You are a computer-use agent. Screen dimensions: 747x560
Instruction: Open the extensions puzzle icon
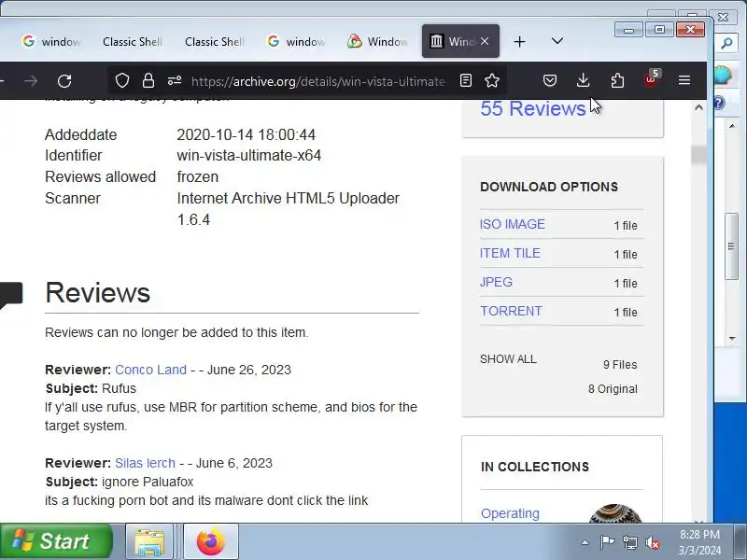[x=617, y=80]
